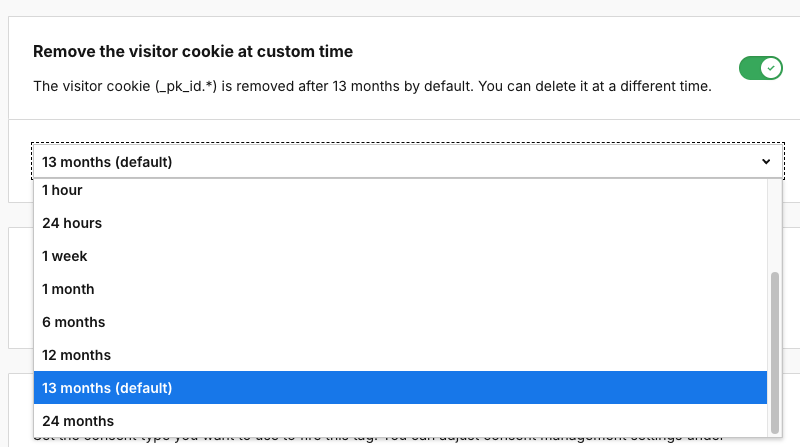Choose 6 months in the dropdown list
The height and width of the screenshot is (447, 800).
click(x=73, y=322)
